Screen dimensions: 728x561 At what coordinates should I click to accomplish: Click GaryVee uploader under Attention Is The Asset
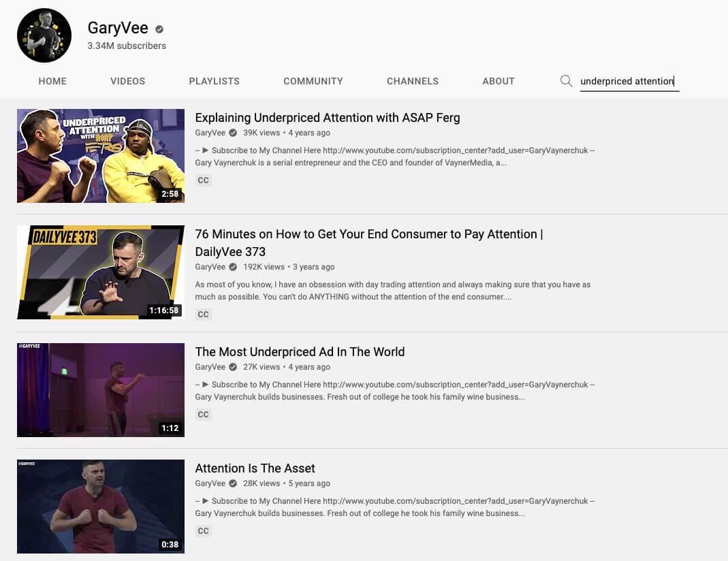pos(210,483)
